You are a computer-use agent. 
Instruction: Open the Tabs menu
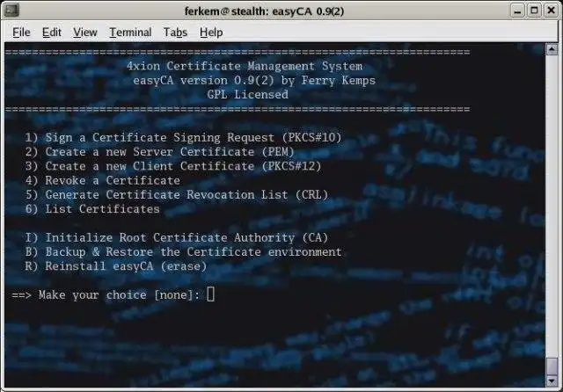coord(175,33)
